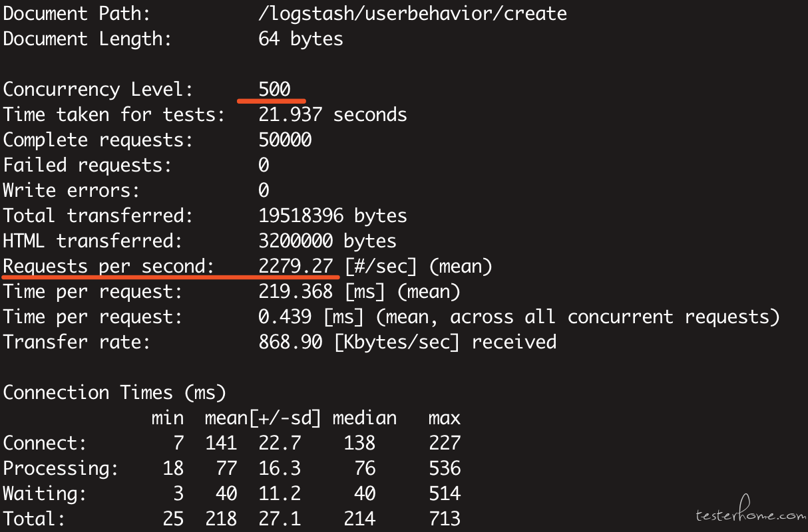Click HTML transferred 3200000 bytes value
Screen dimensions: 808x532
(327, 241)
